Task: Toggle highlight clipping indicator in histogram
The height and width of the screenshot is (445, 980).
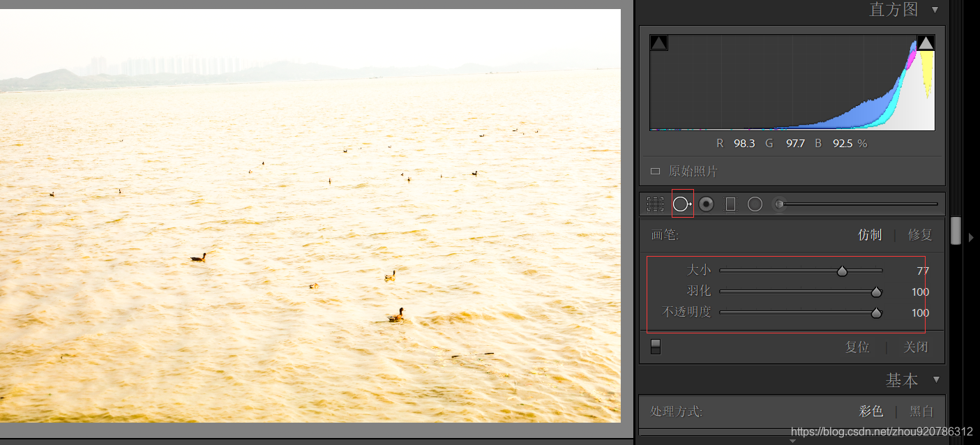Action: (x=926, y=43)
